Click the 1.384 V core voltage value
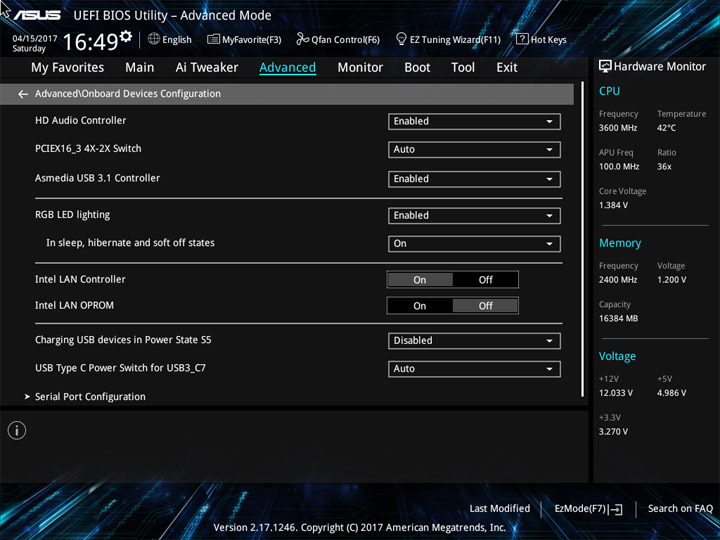 tap(613, 205)
